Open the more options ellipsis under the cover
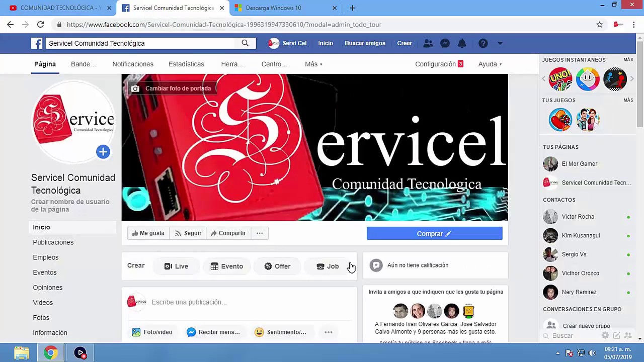Image resolution: width=644 pixels, height=362 pixels. pos(260,233)
